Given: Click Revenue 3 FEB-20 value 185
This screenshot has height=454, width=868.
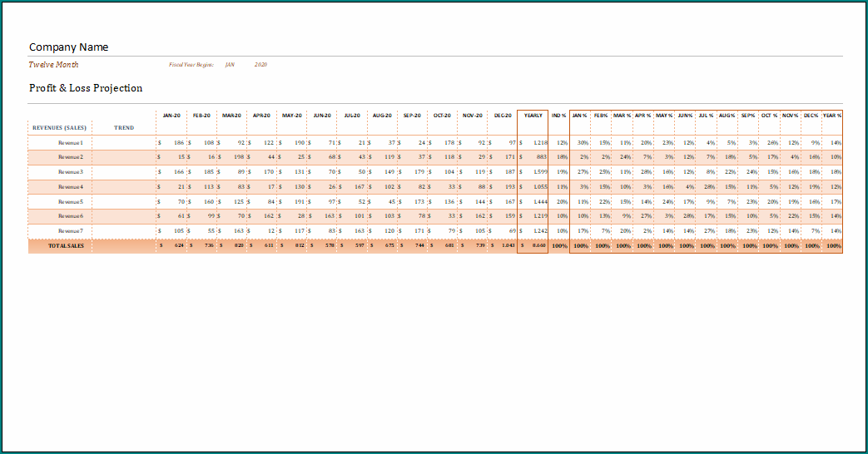Looking at the screenshot, I should pyautogui.click(x=209, y=172).
